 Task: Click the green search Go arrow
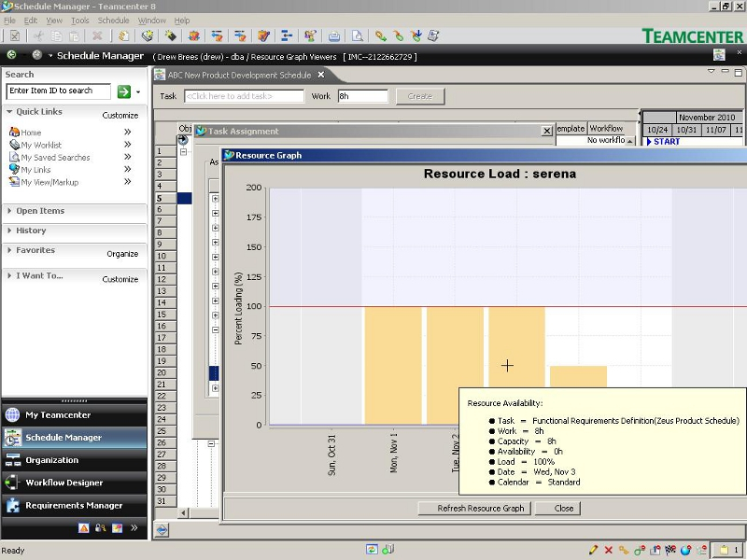pos(124,91)
